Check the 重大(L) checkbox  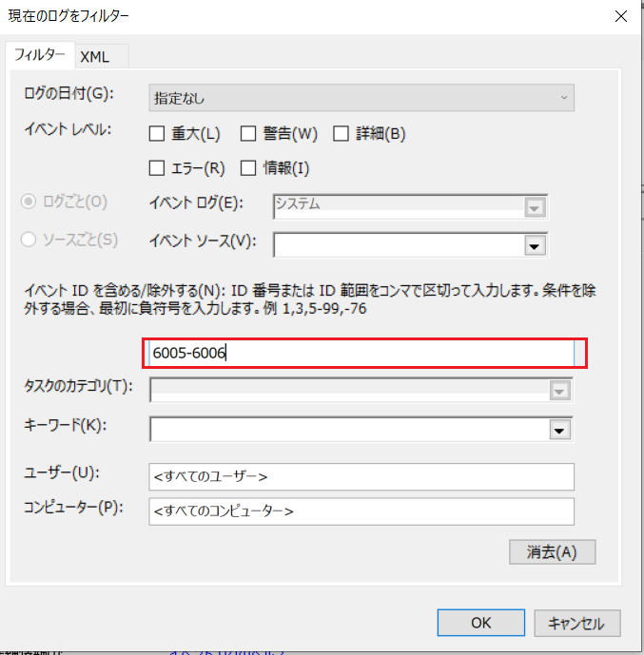(x=157, y=134)
